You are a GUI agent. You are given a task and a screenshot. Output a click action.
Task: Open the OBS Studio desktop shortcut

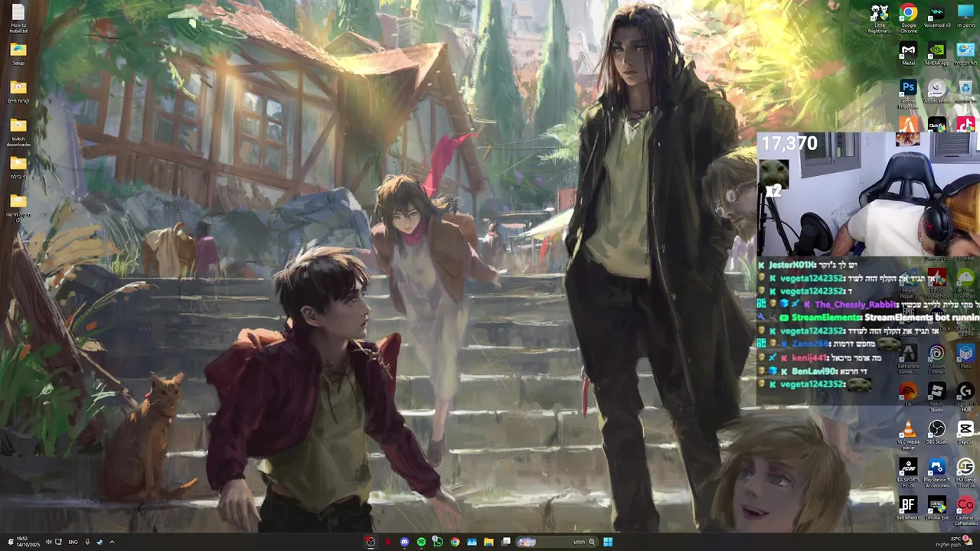click(x=937, y=432)
